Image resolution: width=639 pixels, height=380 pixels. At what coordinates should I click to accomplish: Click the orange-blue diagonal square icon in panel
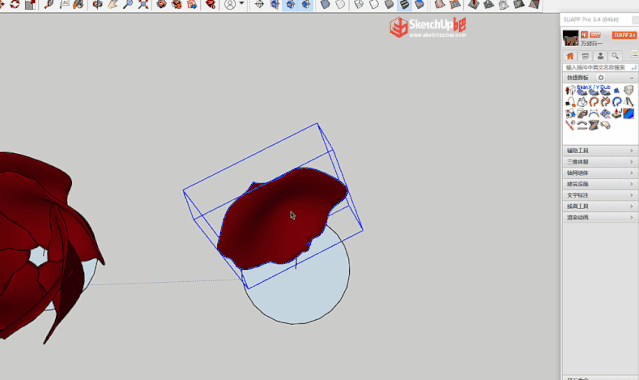tap(628, 113)
